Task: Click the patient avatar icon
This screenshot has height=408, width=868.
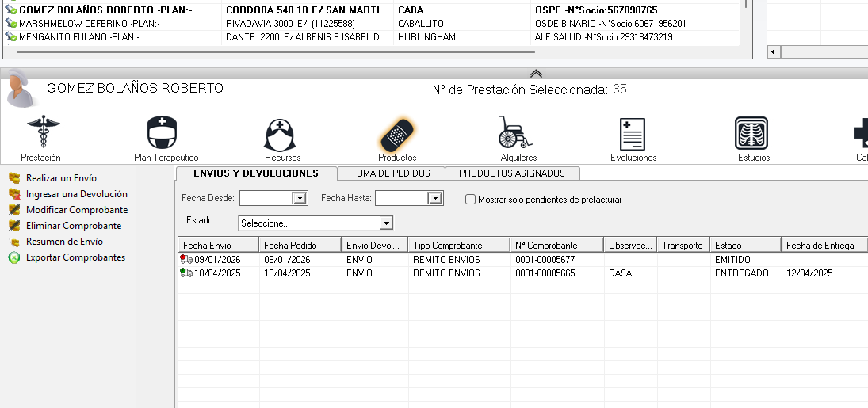Action: pyautogui.click(x=20, y=89)
